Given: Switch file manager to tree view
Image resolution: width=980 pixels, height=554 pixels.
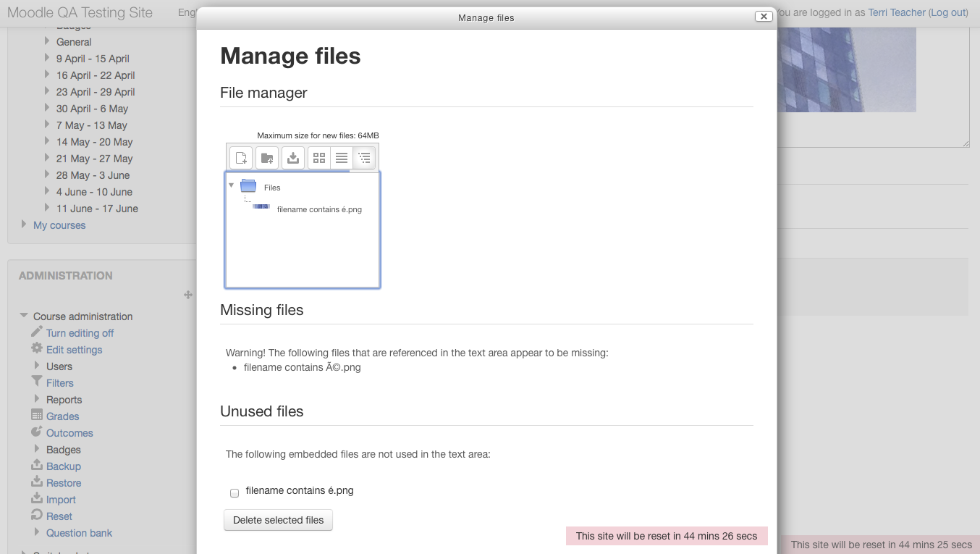Looking at the screenshot, I should point(364,157).
